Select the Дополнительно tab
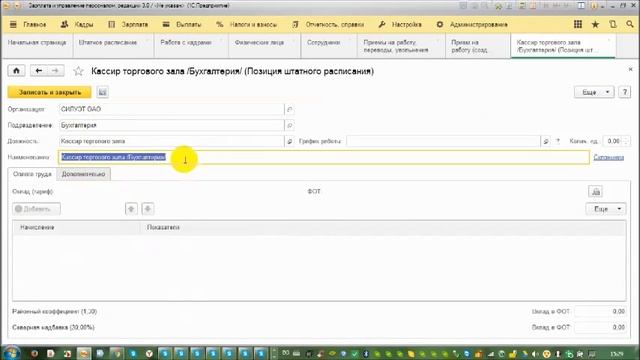The height and width of the screenshot is (360, 640). click(x=83, y=174)
